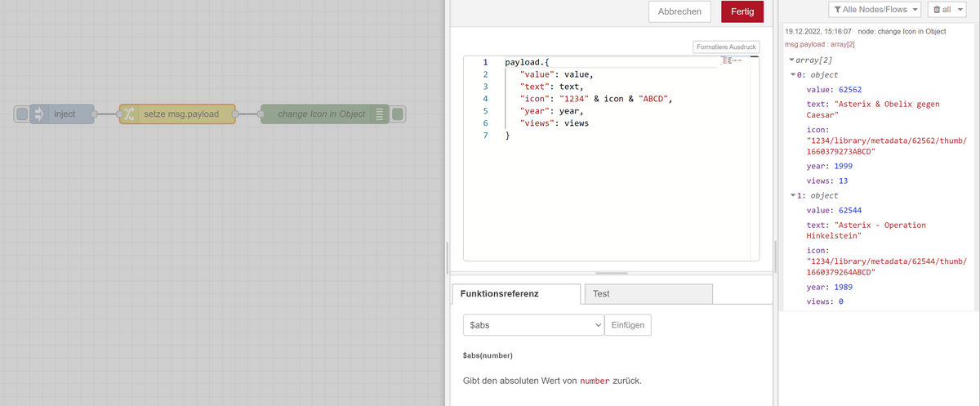This screenshot has width=980, height=406.
Task: Click the filter funnel icon in debug panel
Action: coord(839,10)
